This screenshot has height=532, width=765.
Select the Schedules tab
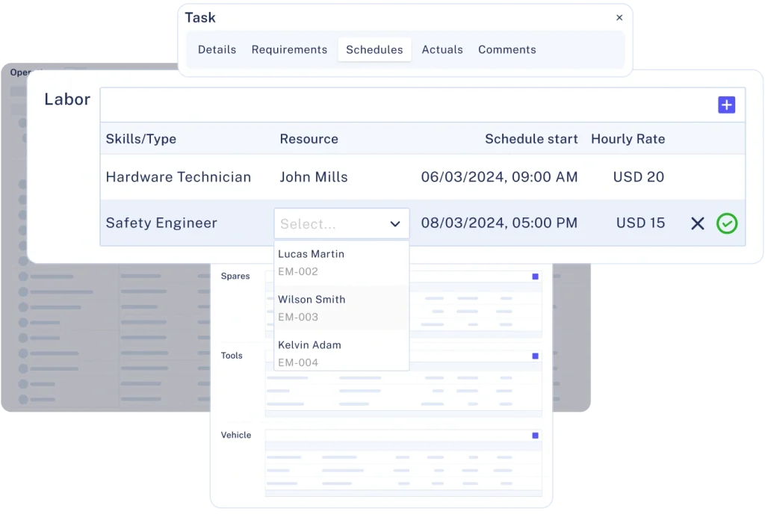click(x=374, y=50)
